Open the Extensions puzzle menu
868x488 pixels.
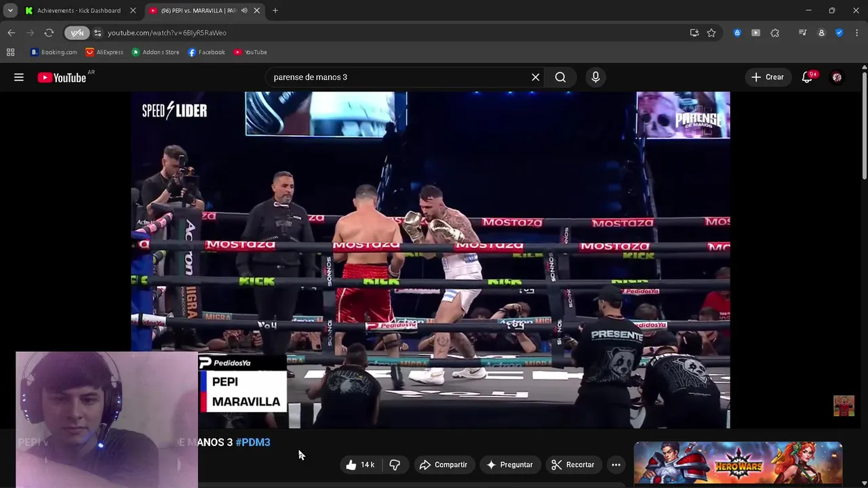(x=775, y=33)
